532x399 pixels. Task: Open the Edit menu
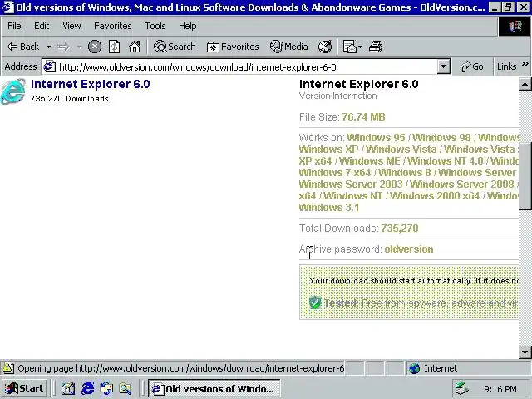pyautogui.click(x=42, y=26)
